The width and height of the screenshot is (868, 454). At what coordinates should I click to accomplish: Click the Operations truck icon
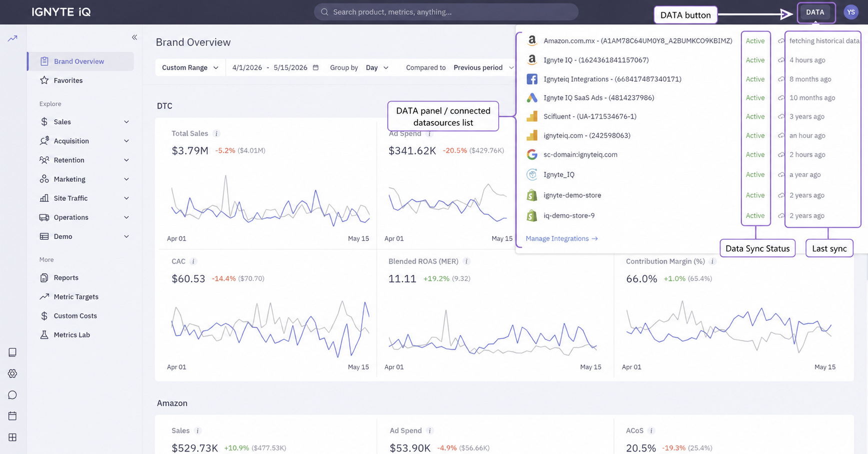pos(44,217)
